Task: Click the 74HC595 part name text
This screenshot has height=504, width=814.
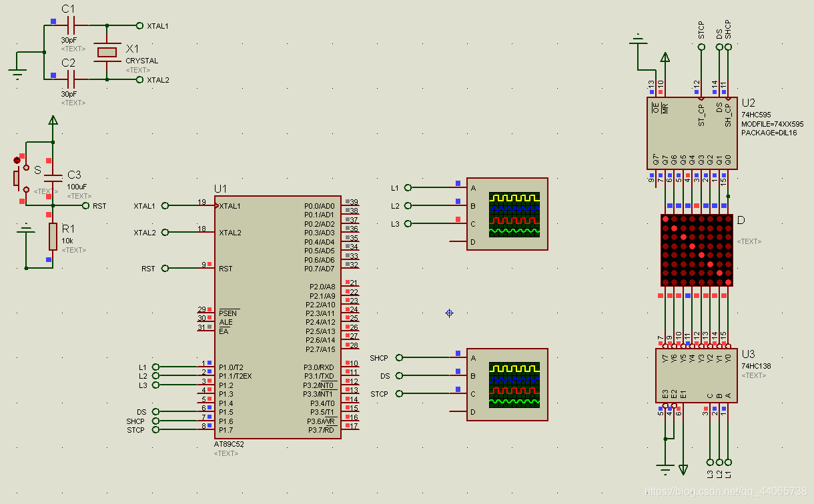Action: pos(755,115)
